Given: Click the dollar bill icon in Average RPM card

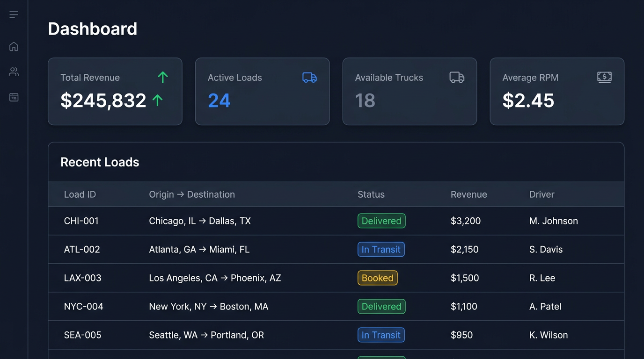Looking at the screenshot, I should 604,78.
